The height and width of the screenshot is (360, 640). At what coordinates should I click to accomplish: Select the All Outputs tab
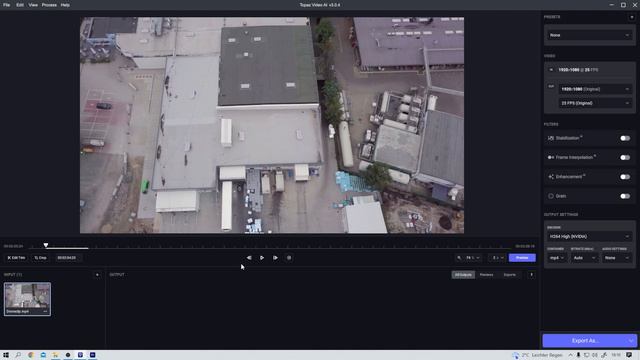pos(463,275)
